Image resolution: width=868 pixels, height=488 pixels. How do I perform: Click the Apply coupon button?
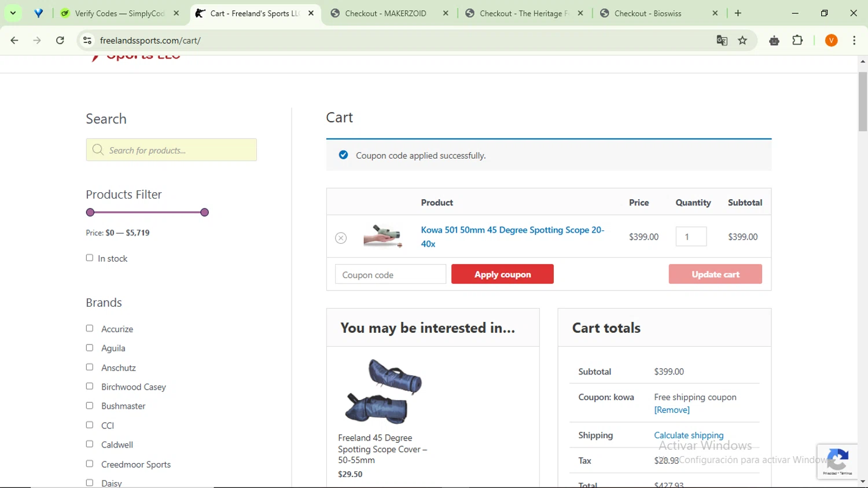click(x=502, y=274)
